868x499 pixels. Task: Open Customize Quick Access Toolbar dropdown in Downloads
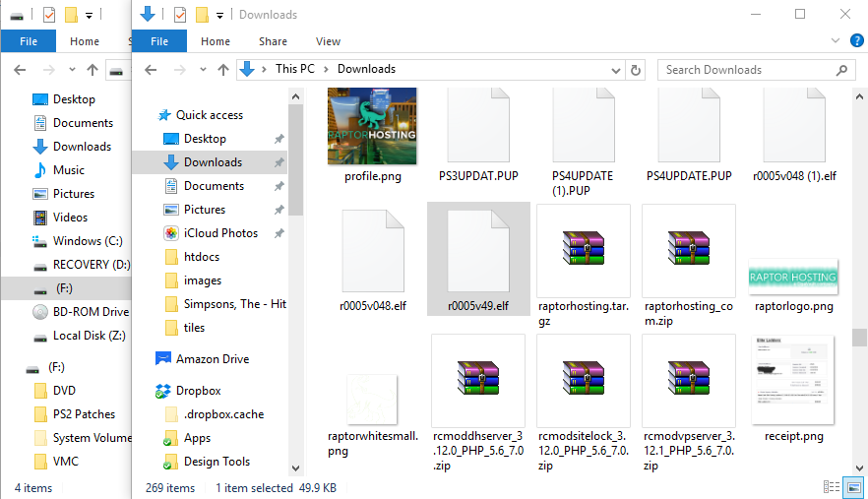[219, 16]
